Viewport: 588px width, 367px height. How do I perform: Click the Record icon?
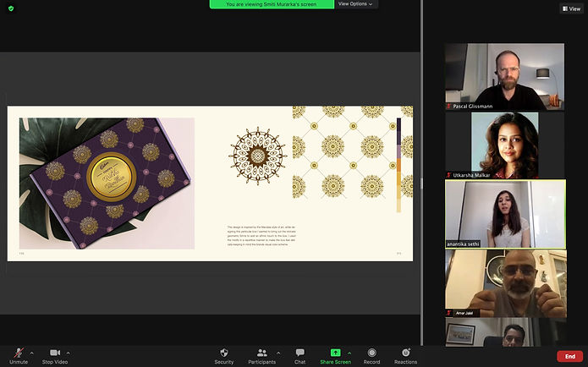[x=371, y=353]
